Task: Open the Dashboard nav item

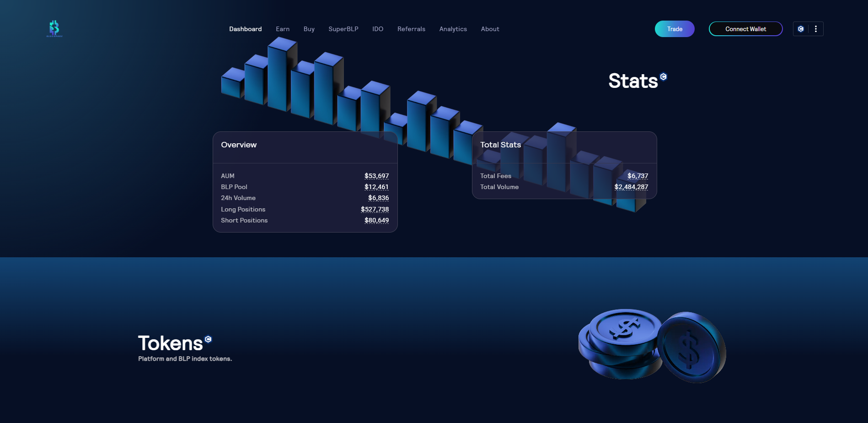Action: (x=246, y=29)
